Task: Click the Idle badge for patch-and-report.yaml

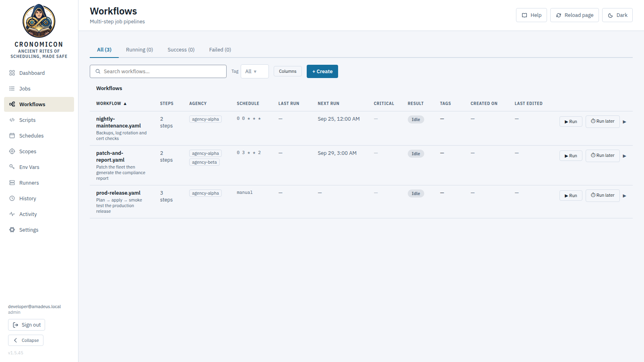Action: pos(416,154)
